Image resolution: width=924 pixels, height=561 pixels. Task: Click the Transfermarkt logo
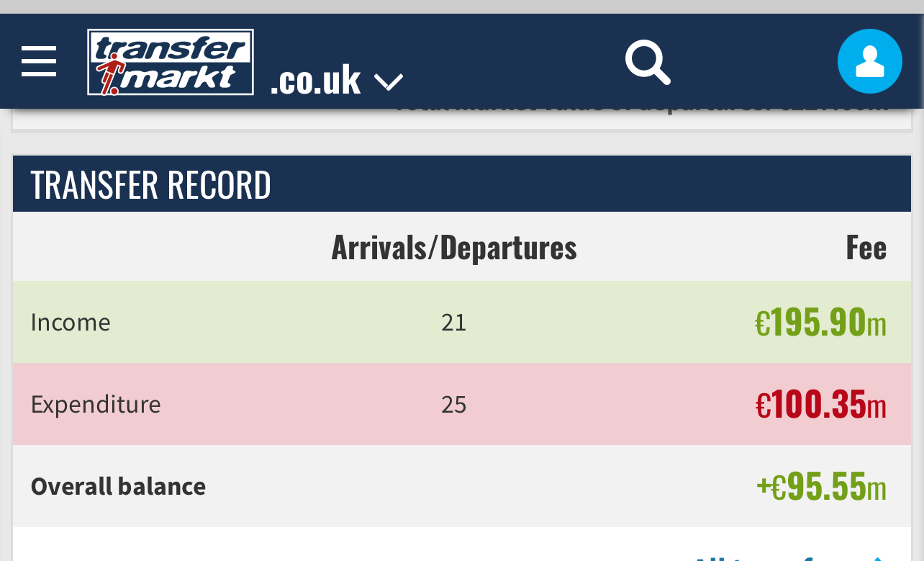[x=171, y=62]
